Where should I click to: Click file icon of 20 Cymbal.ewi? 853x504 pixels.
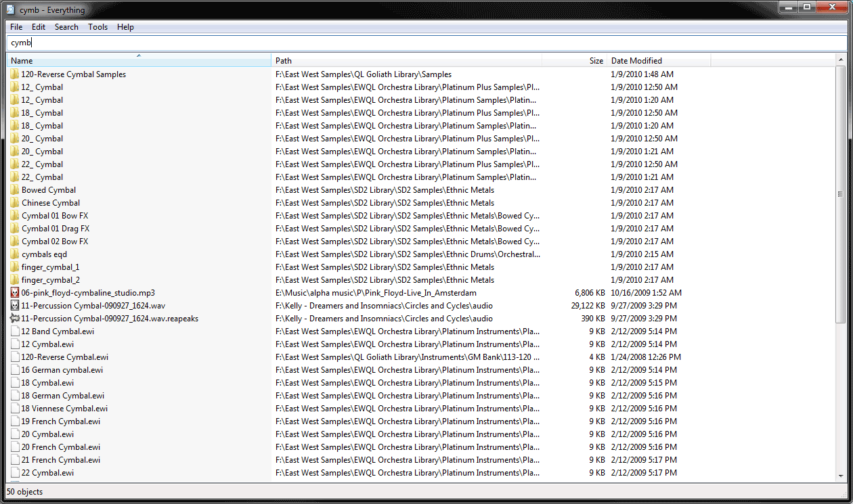15,434
